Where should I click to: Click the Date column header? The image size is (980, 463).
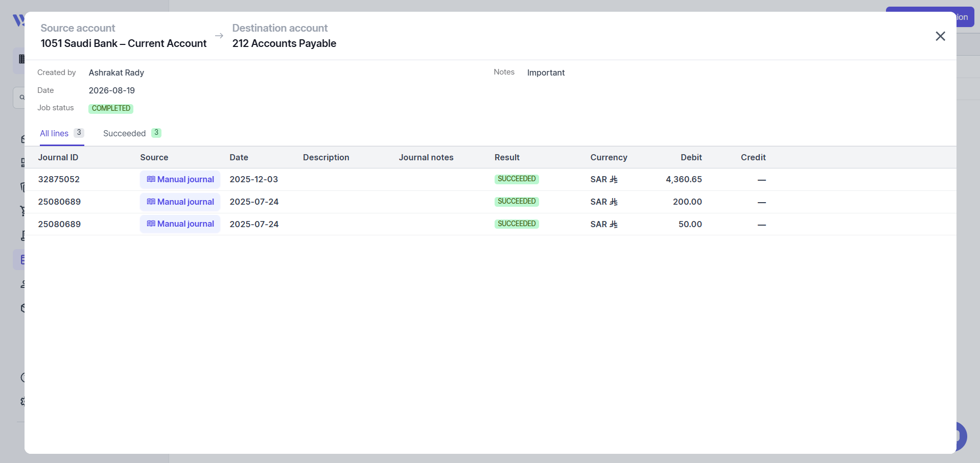[x=239, y=157]
